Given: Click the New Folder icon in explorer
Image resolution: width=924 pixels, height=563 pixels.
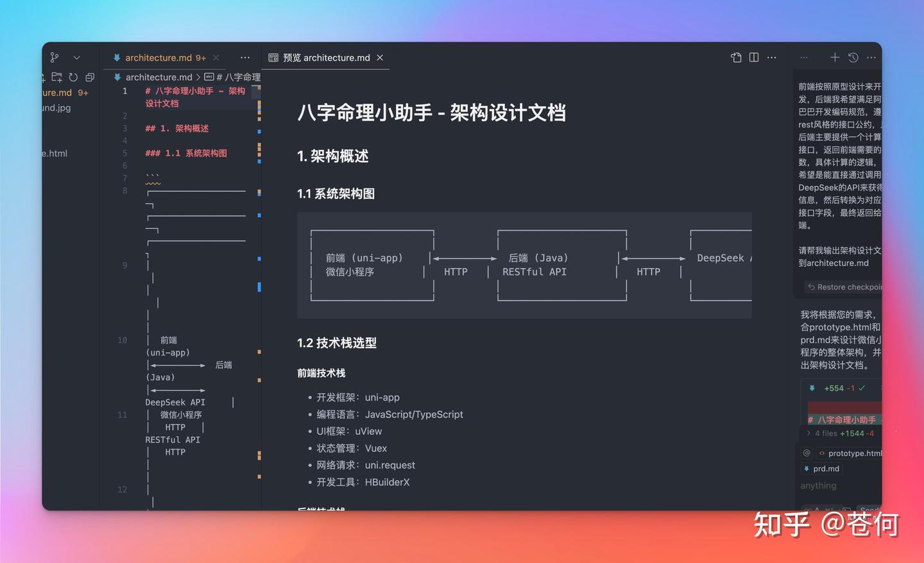Looking at the screenshot, I should (57, 78).
